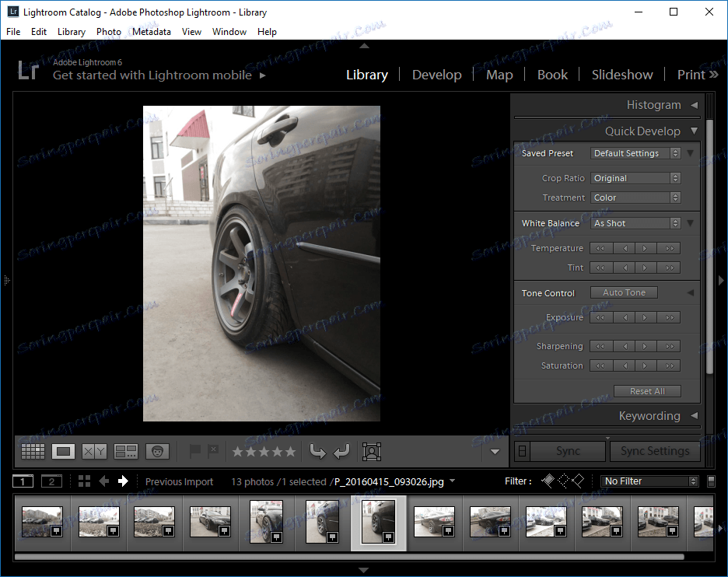Switch to the Slideshow module
This screenshot has width=728, height=577.
pyautogui.click(x=622, y=75)
